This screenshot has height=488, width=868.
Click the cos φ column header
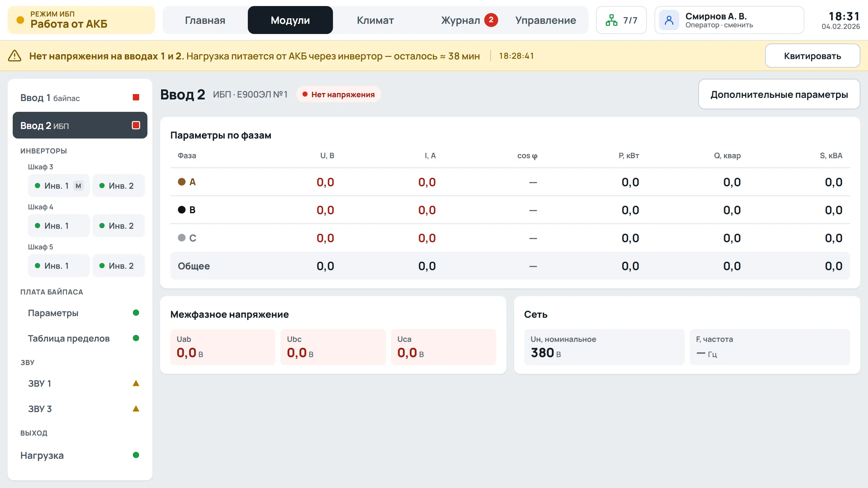click(527, 155)
